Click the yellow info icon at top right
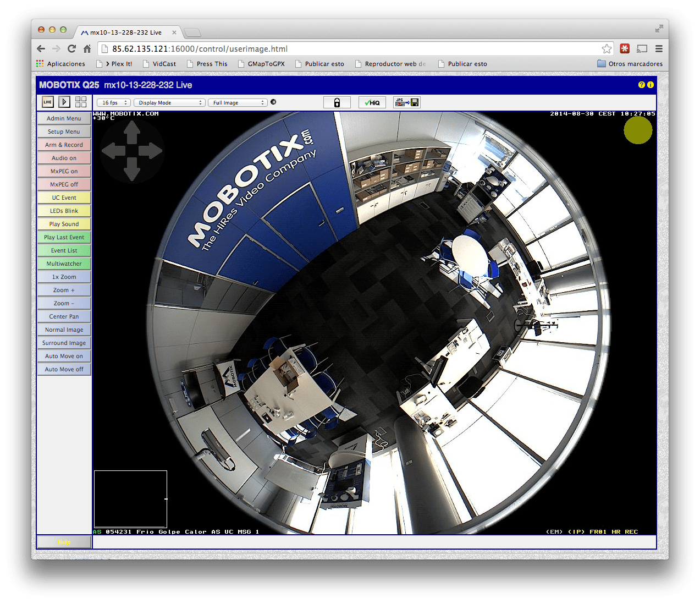Image resolution: width=700 pixels, height=603 pixels. pos(649,85)
